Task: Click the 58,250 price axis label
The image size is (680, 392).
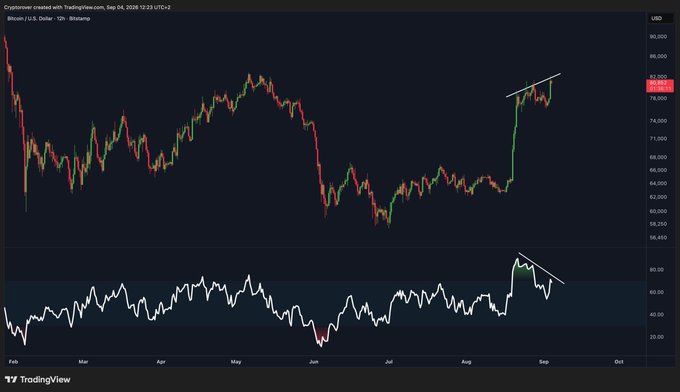Action: [658, 224]
